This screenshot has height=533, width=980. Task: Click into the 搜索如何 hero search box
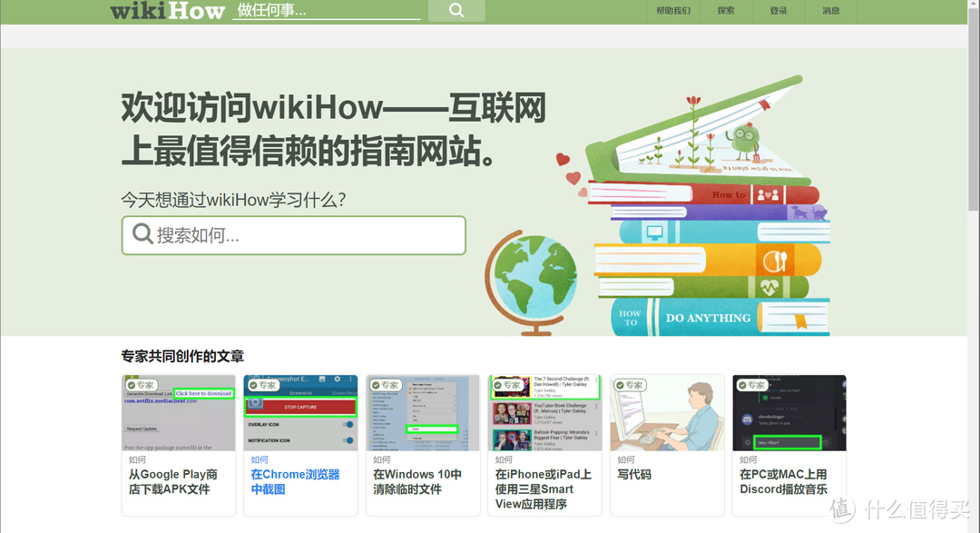294,235
